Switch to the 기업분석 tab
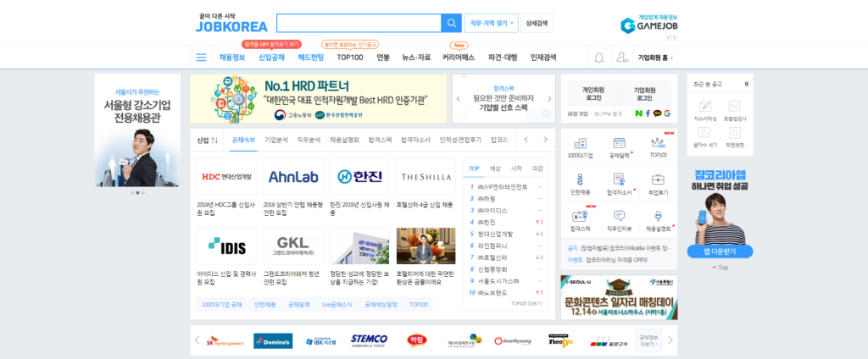This screenshot has width=868, height=359. (276, 140)
